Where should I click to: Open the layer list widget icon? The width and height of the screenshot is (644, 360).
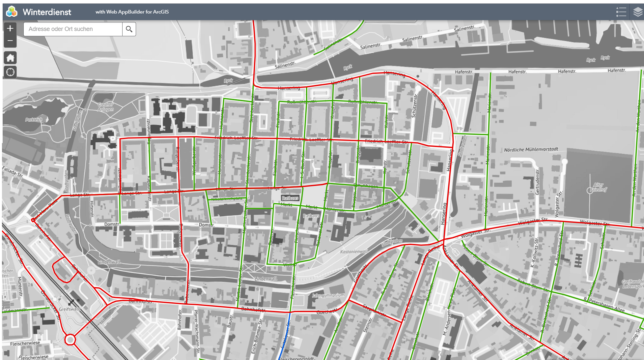(x=637, y=12)
